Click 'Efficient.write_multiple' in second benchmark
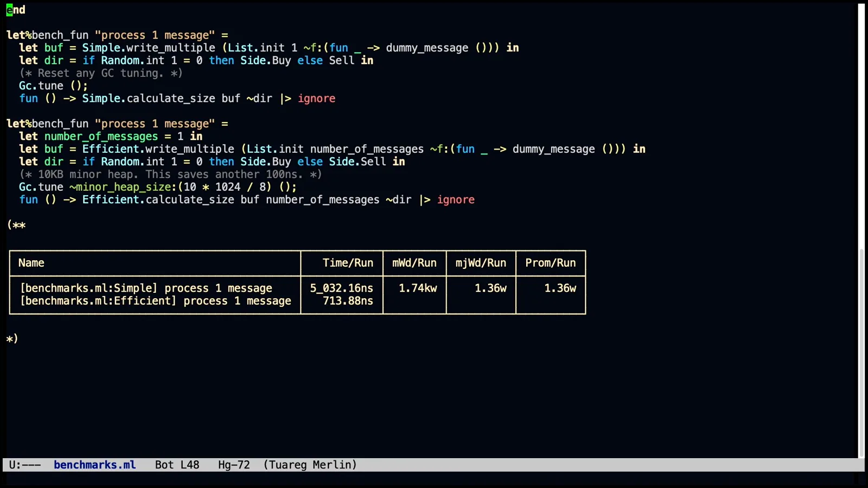 pyautogui.click(x=158, y=149)
